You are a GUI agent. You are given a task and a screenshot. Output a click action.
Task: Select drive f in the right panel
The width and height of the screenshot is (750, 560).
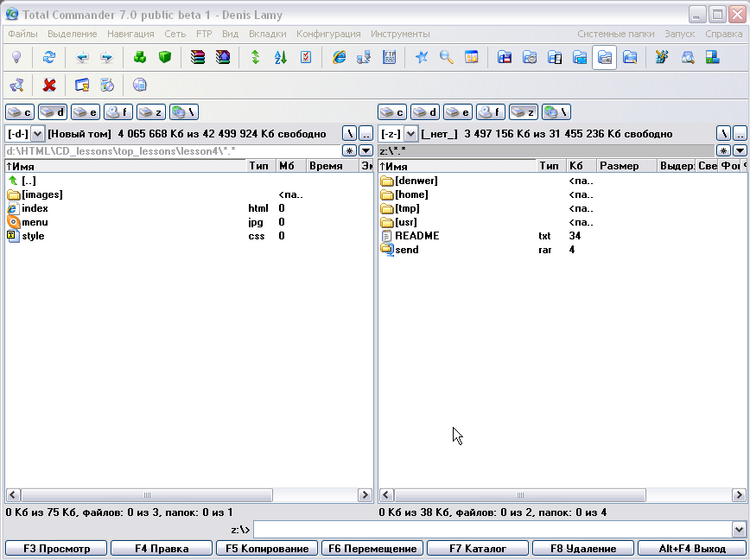(491, 112)
